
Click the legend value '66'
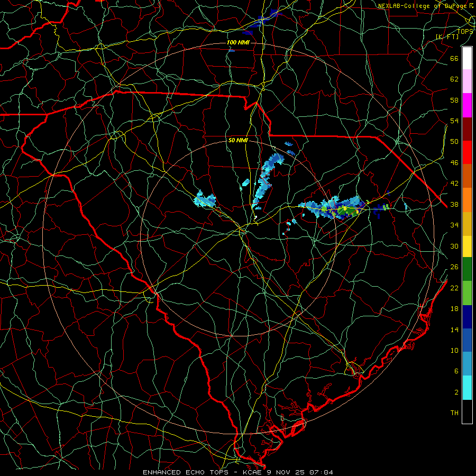coord(454,58)
